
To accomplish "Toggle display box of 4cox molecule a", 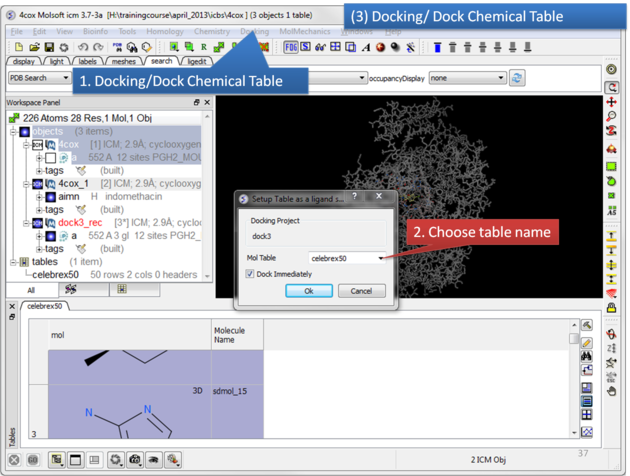I will [50, 158].
